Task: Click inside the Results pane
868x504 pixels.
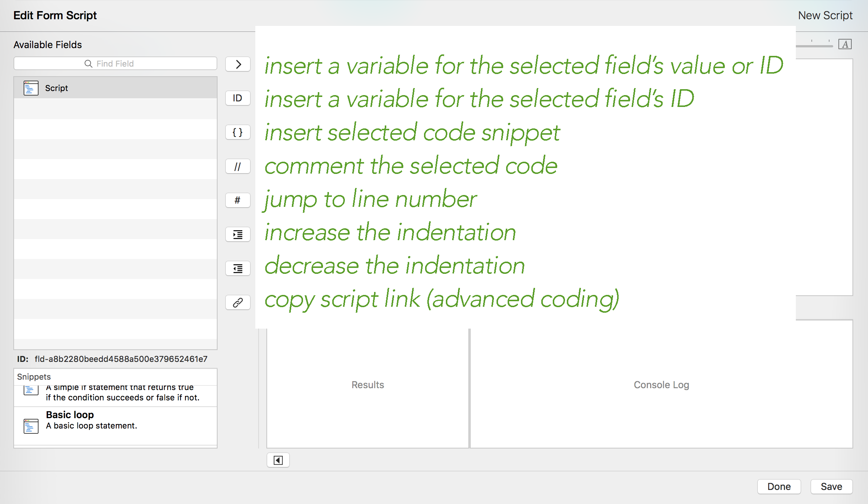Action: click(367, 385)
